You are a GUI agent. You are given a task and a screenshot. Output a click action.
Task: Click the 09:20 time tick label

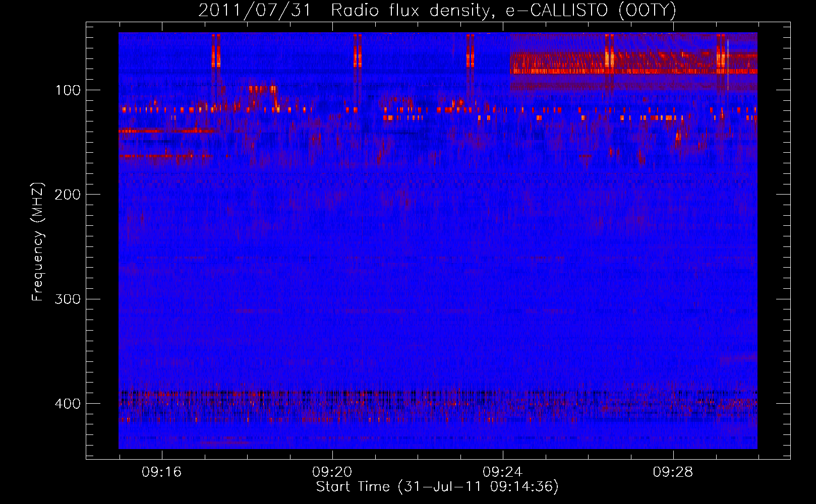pos(332,472)
